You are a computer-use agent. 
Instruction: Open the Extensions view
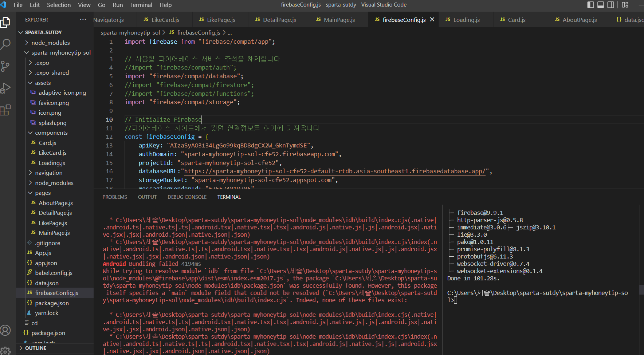(x=5, y=110)
